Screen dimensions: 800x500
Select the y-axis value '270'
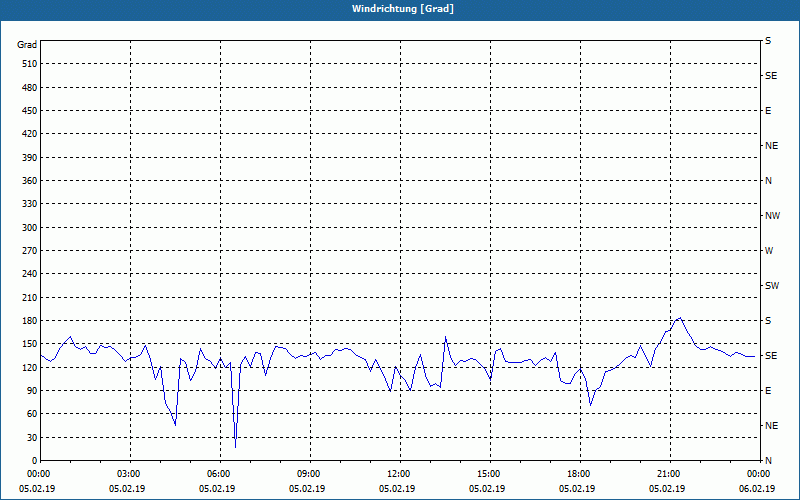[x=30, y=251]
